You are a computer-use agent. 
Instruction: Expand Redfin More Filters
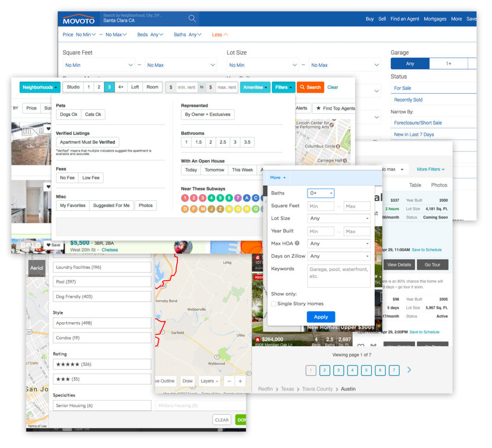point(431,170)
